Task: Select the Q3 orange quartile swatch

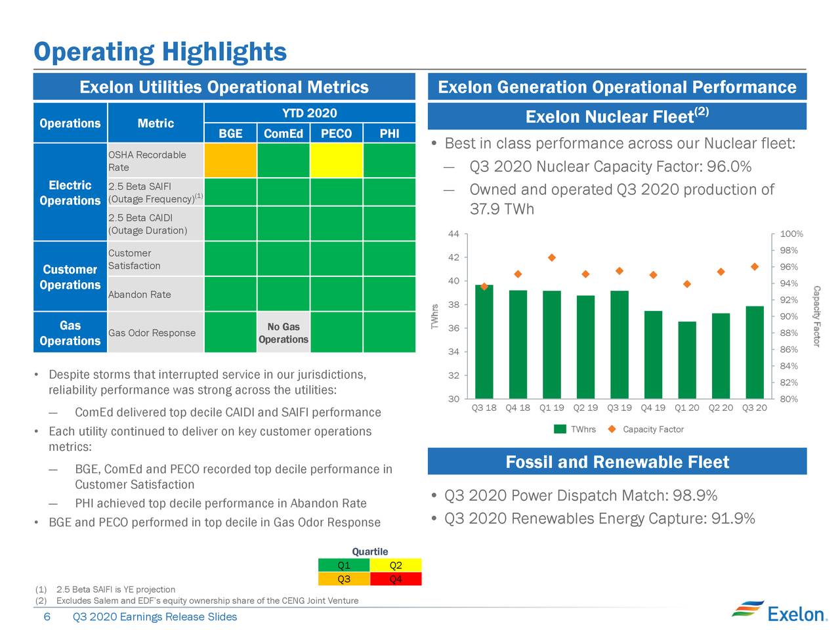Action: click(x=344, y=579)
